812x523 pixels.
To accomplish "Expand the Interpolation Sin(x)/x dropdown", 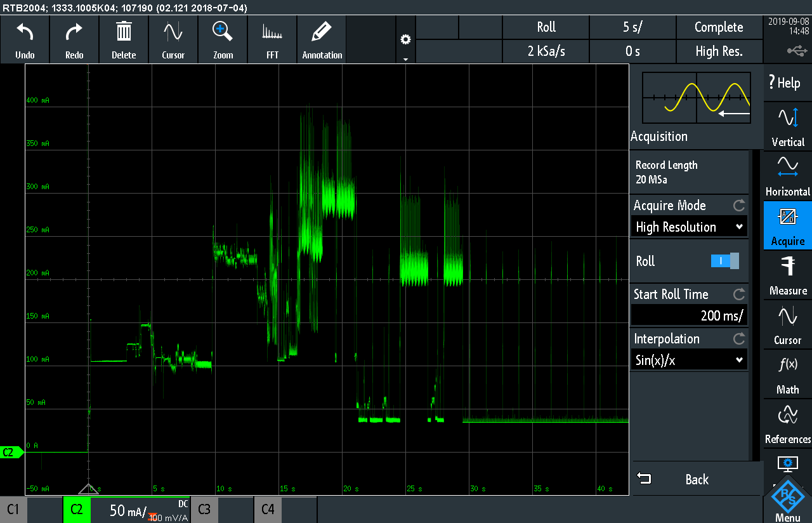I will (x=689, y=360).
